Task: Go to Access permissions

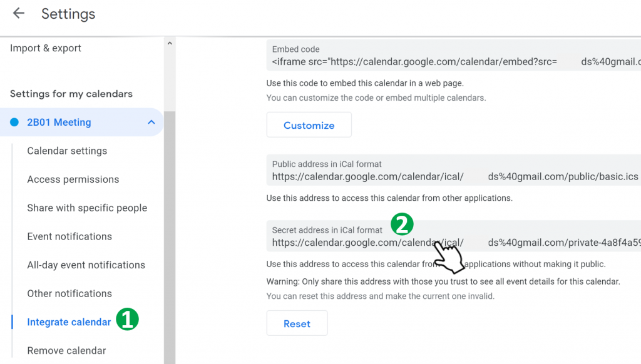Action: pos(73,179)
